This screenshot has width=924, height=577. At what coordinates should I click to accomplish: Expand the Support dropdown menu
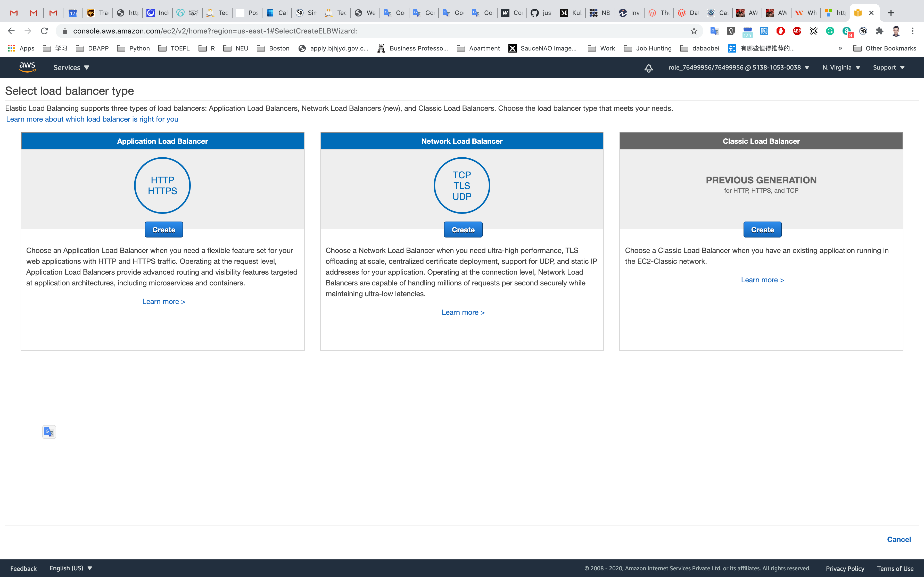(888, 67)
